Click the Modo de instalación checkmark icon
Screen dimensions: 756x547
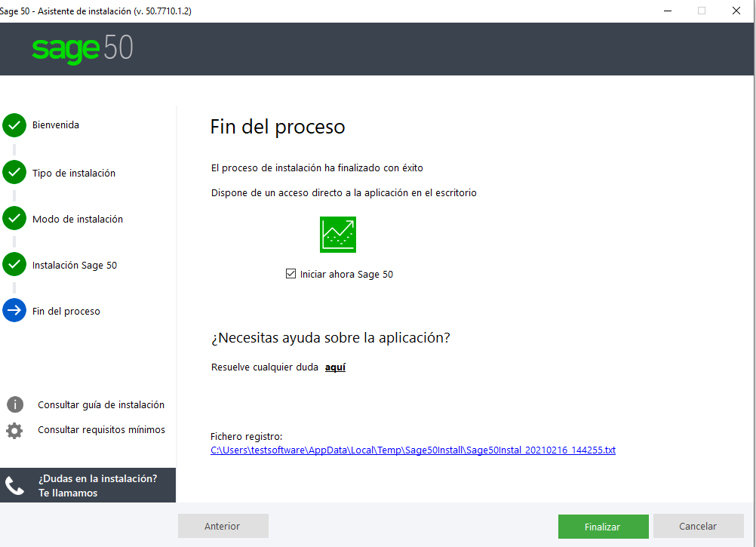(14, 218)
